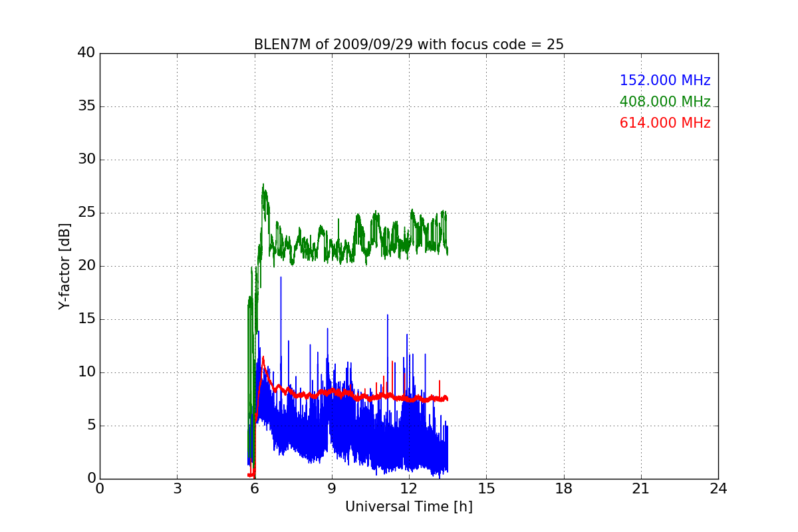The width and height of the screenshot is (798, 532).
Task: Click the x-axis tick value 9
Action: (332, 489)
